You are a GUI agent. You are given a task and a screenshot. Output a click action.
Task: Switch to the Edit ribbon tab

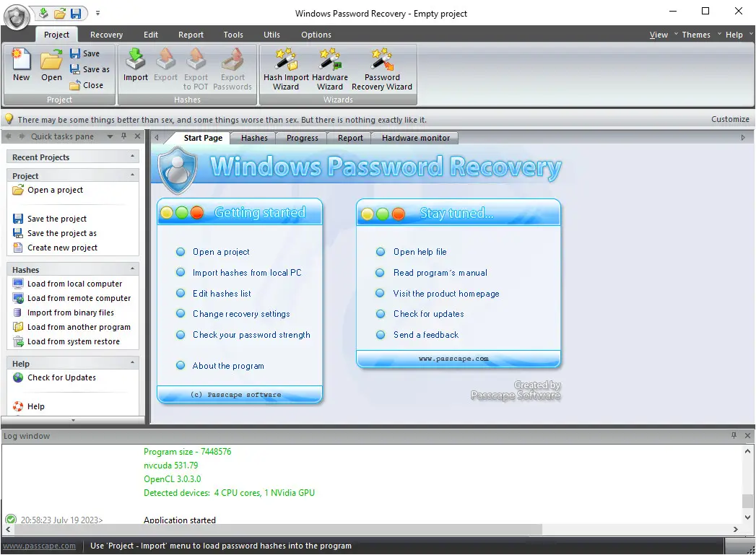pyautogui.click(x=151, y=35)
